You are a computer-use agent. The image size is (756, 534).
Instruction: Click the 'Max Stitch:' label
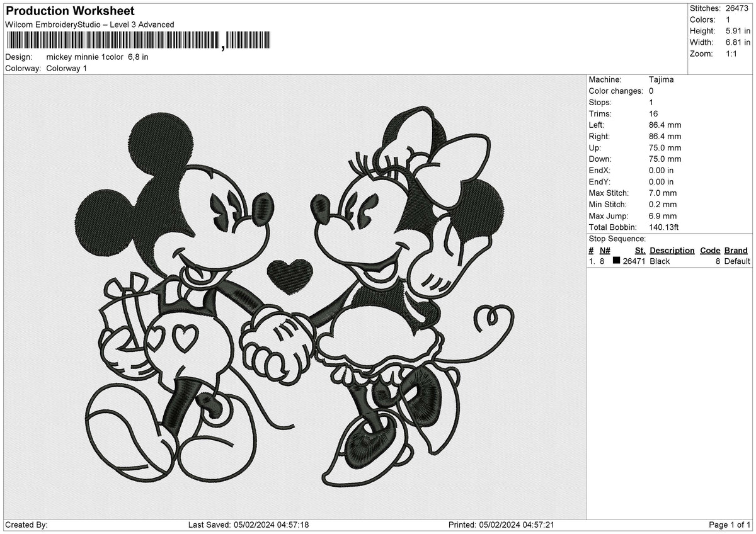point(607,193)
